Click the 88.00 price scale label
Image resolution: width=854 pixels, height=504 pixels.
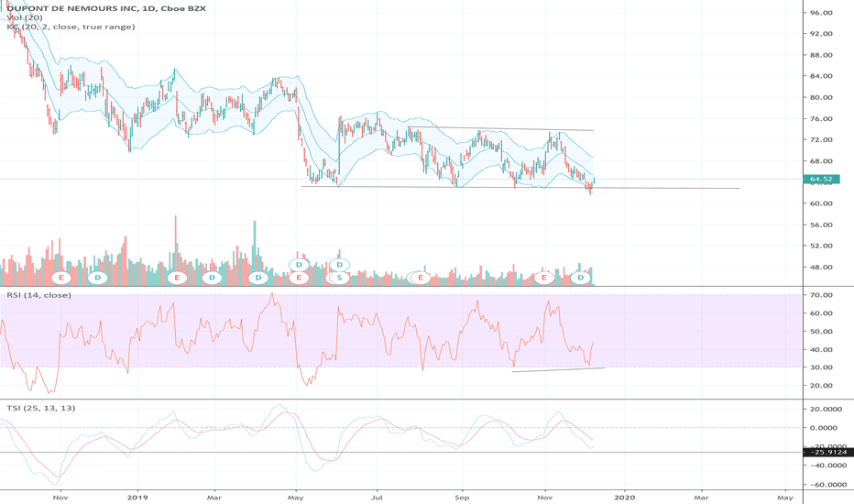821,55
